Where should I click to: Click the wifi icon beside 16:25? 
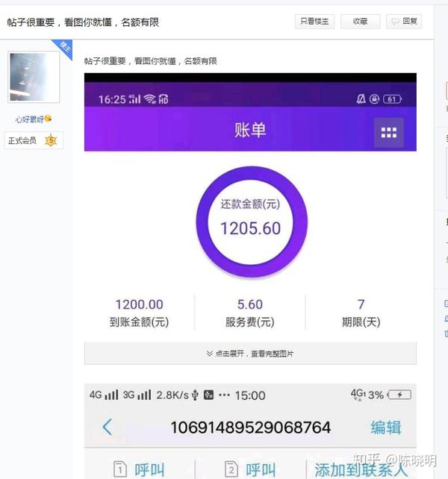click(150, 98)
